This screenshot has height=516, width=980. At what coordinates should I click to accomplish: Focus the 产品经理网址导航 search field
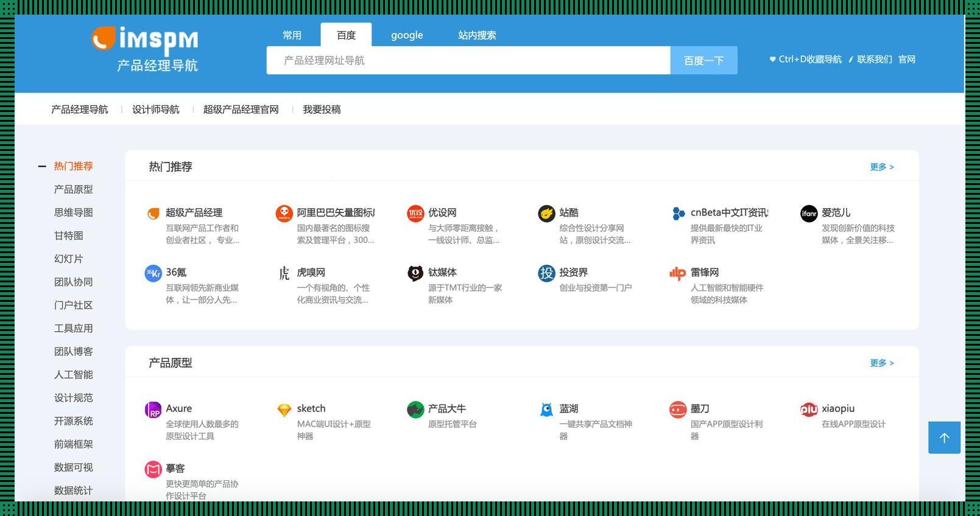[468, 60]
